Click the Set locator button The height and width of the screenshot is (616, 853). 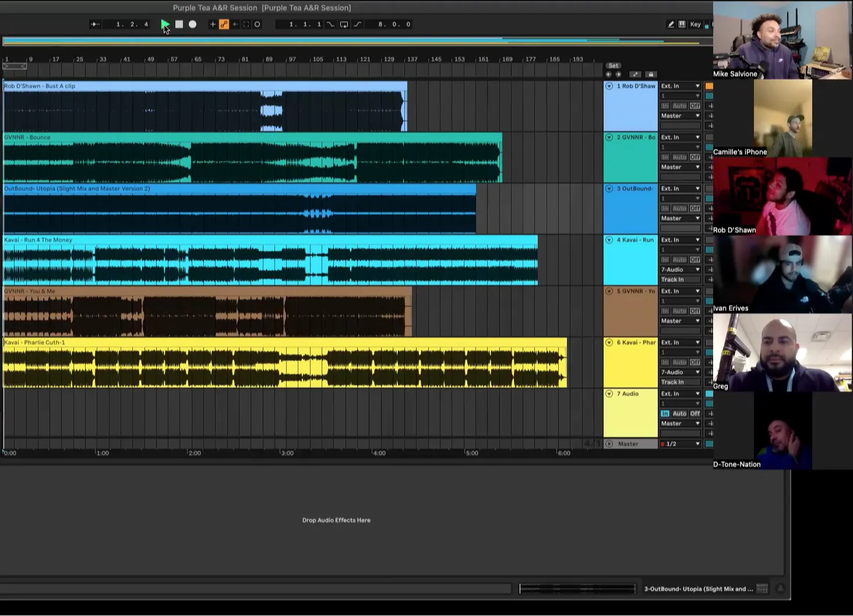click(614, 66)
